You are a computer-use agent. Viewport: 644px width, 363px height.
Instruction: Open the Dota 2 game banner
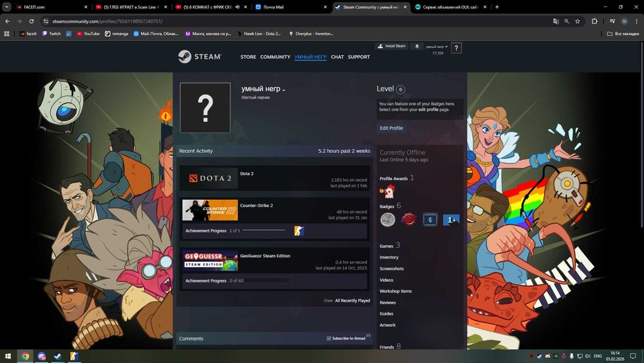pyautogui.click(x=210, y=178)
